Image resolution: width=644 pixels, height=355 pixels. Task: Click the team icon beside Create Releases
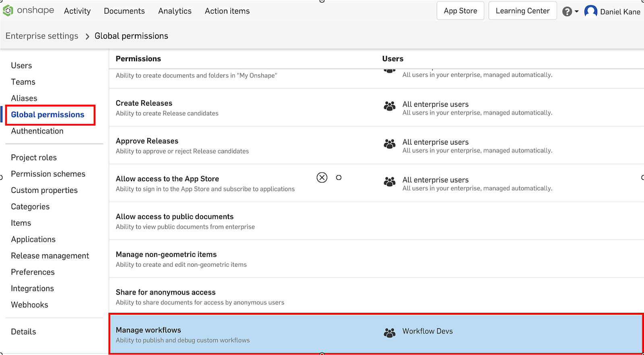point(389,106)
